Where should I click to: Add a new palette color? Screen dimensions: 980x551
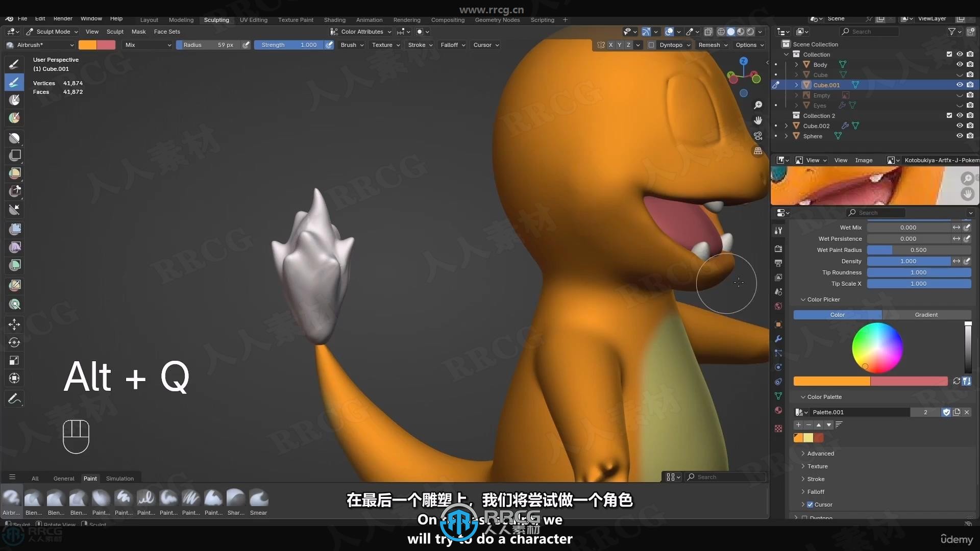[x=798, y=424]
